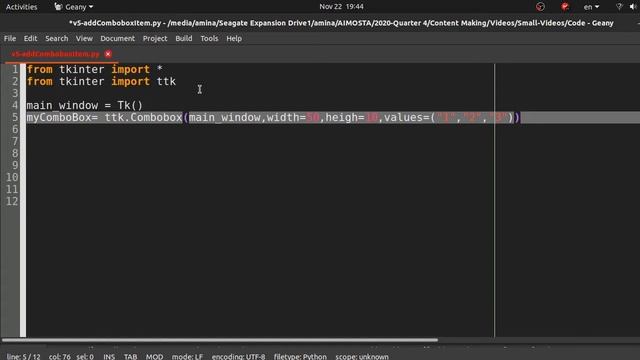Viewport: 640px width, 360px height.
Task: Open the Geany application menu dropdown
Action: click(74, 7)
